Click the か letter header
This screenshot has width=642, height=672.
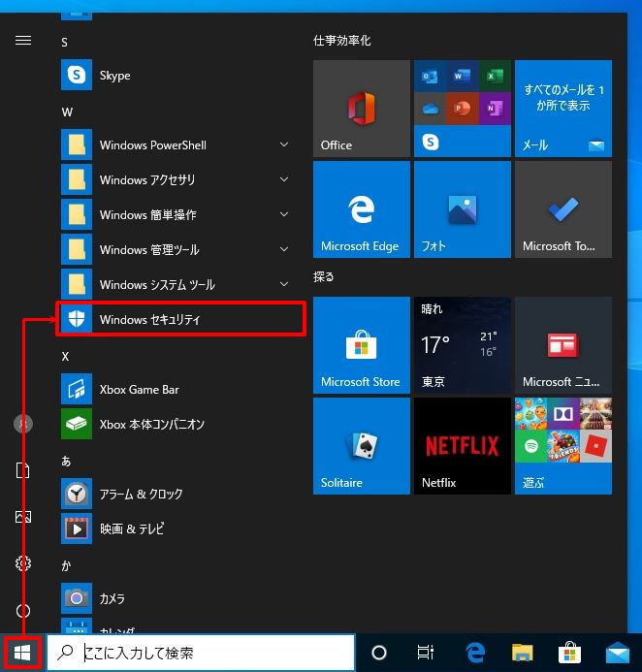[x=66, y=565]
